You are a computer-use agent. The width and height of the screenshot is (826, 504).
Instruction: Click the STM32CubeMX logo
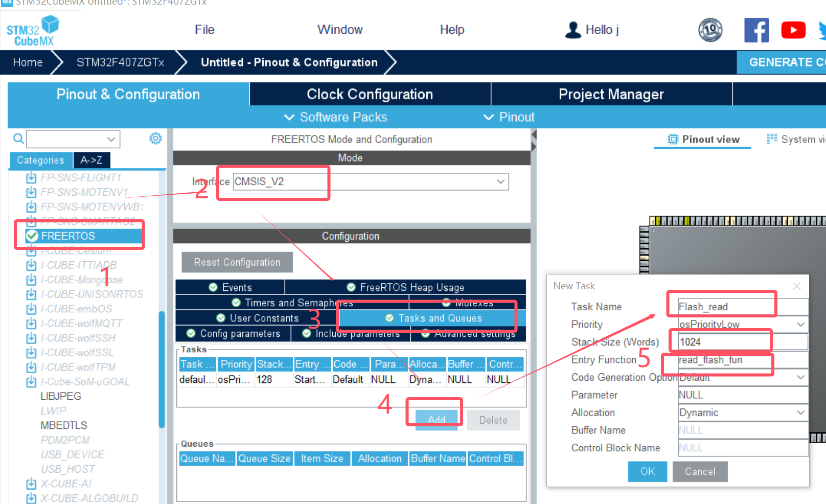(33, 31)
